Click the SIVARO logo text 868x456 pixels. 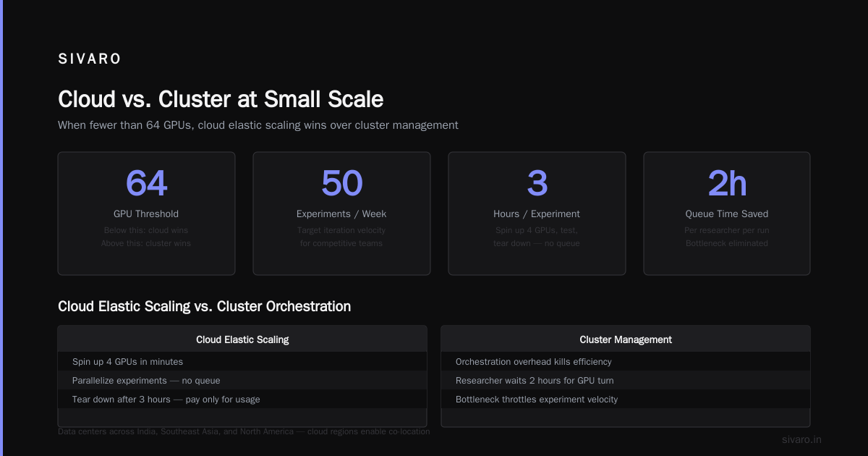(x=90, y=59)
